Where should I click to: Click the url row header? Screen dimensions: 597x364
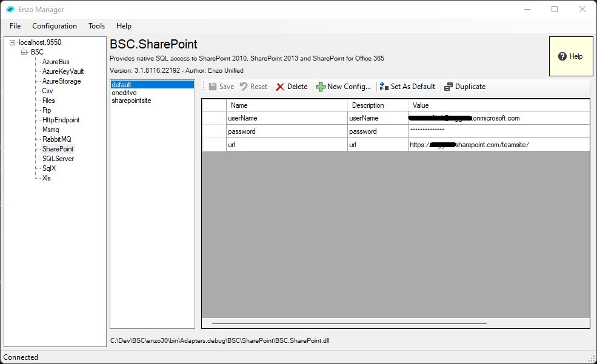point(214,145)
